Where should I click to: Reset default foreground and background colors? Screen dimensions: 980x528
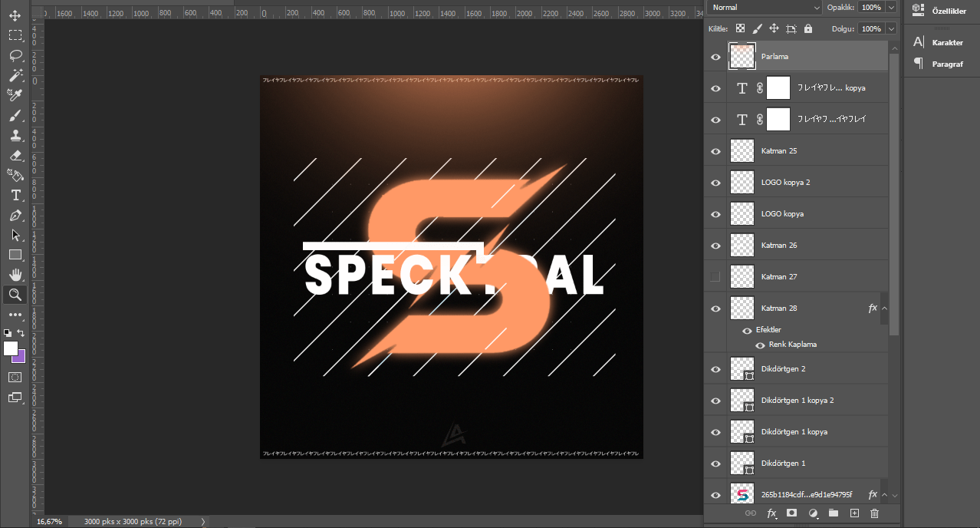(8, 332)
